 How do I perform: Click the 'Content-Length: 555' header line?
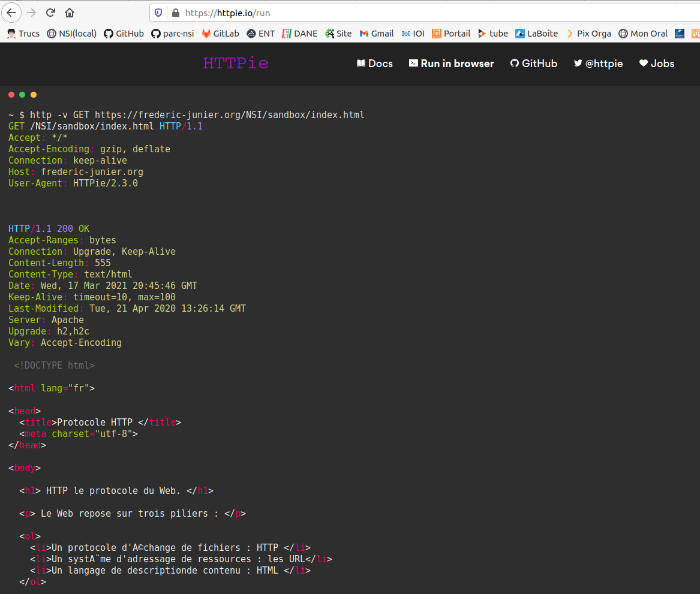[59, 263]
